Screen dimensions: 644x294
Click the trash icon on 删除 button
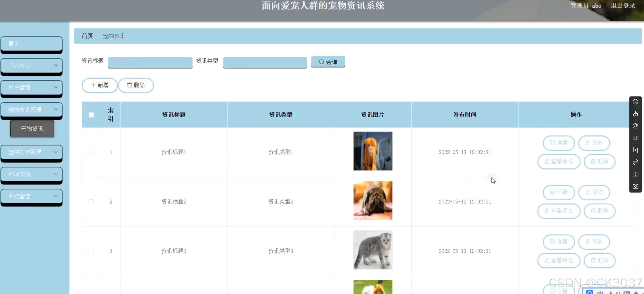tap(129, 85)
